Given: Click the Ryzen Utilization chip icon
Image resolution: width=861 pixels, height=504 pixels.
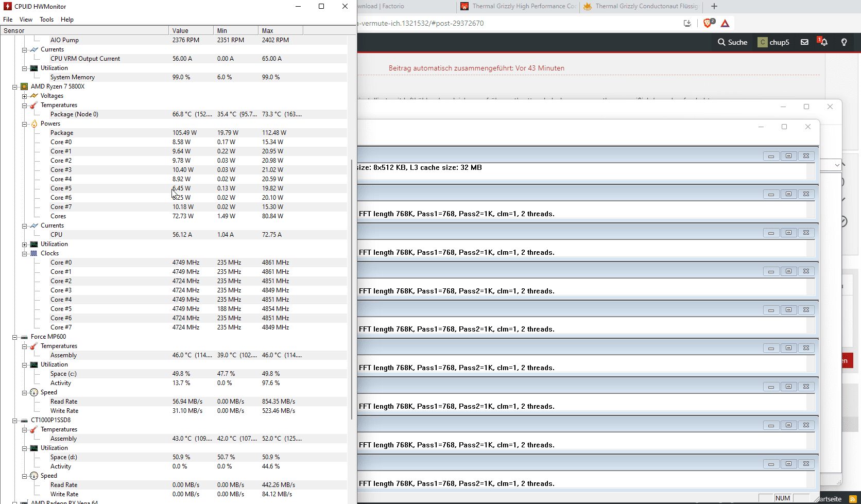Looking at the screenshot, I should pos(34,244).
